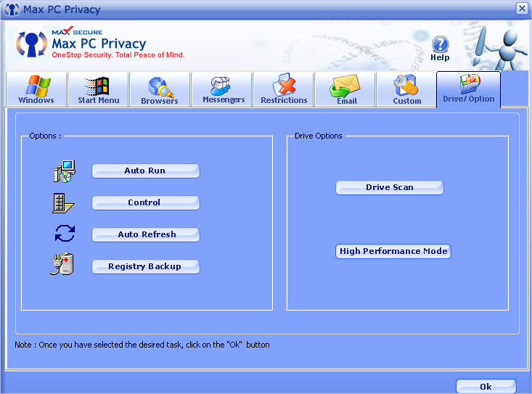Click the Control panel grid icon
The image size is (532, 394).
tap(63, 203)
